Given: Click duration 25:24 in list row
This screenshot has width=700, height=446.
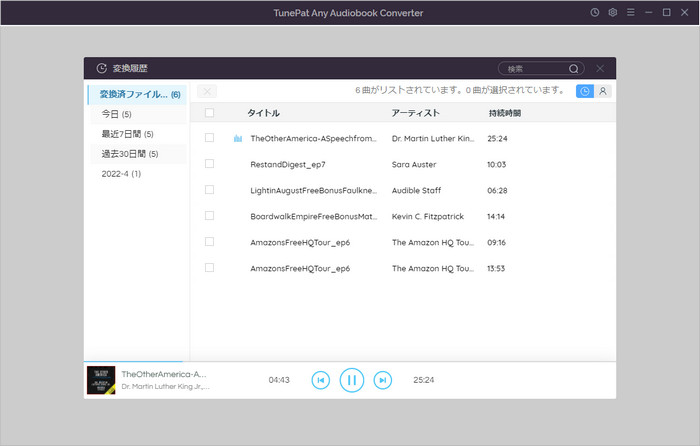Looking at the screenshot, I should point(497,138).
